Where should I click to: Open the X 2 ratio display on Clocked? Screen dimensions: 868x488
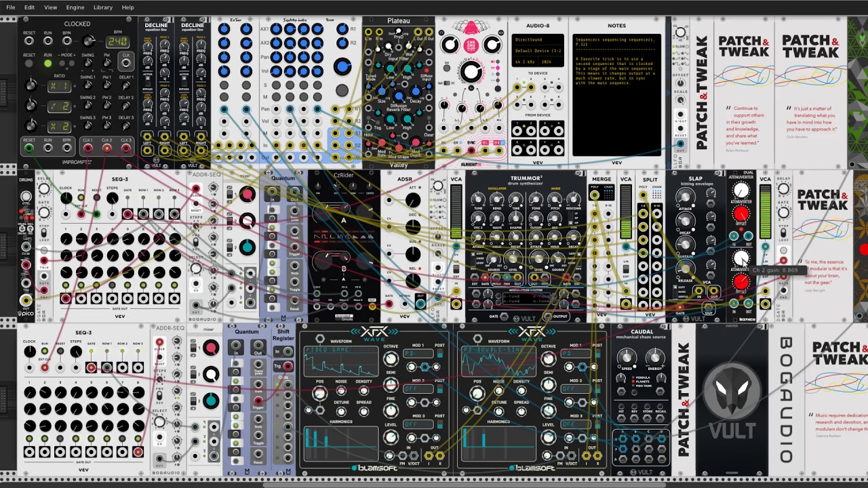(x=60, y=127)
